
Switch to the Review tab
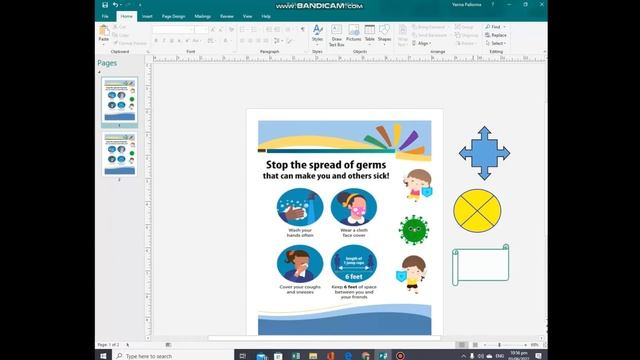227,16
